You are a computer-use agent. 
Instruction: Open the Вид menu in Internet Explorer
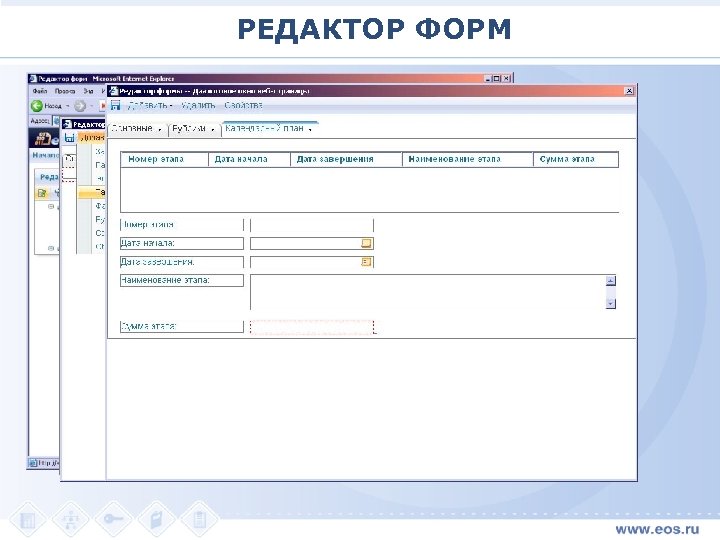89,91
